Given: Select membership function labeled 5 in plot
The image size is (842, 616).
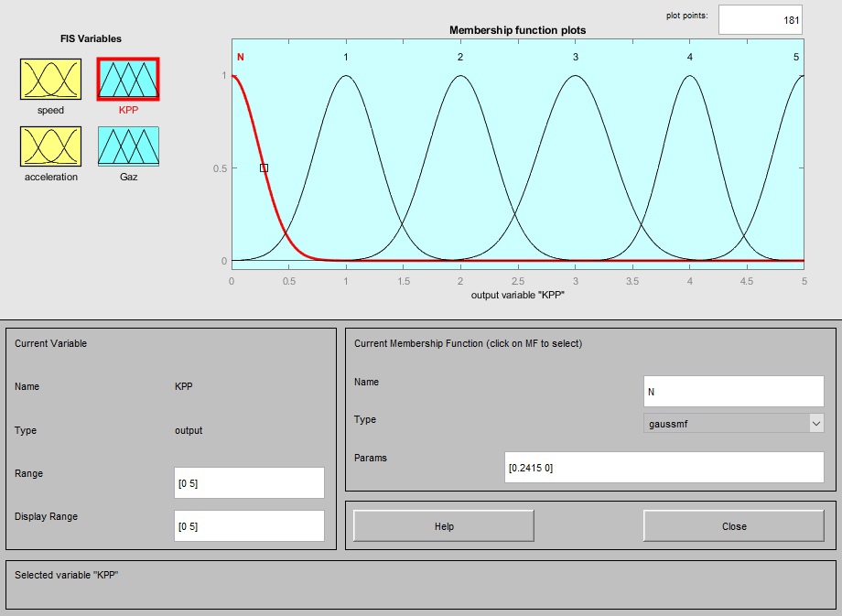Looking at the screenshot, I should [796, 57].
